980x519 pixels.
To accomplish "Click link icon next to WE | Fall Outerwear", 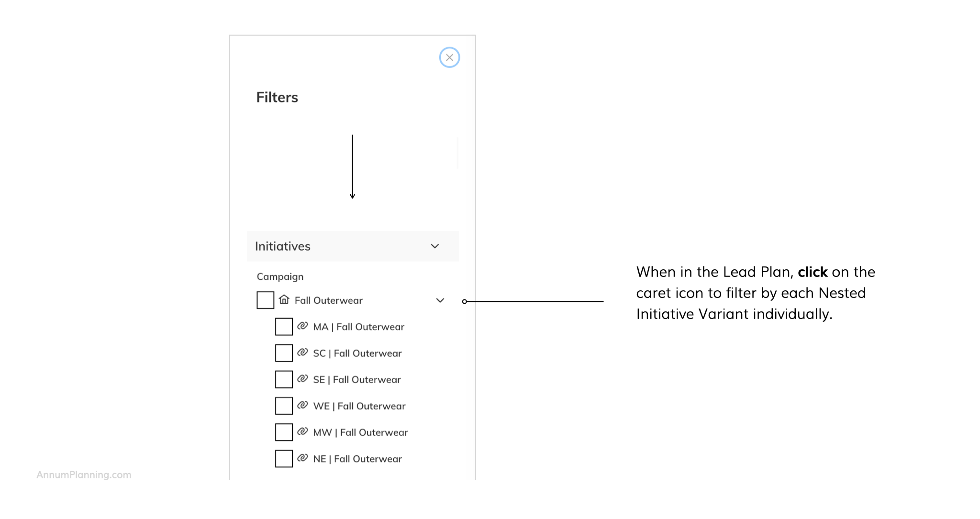I will coord(302,405).
